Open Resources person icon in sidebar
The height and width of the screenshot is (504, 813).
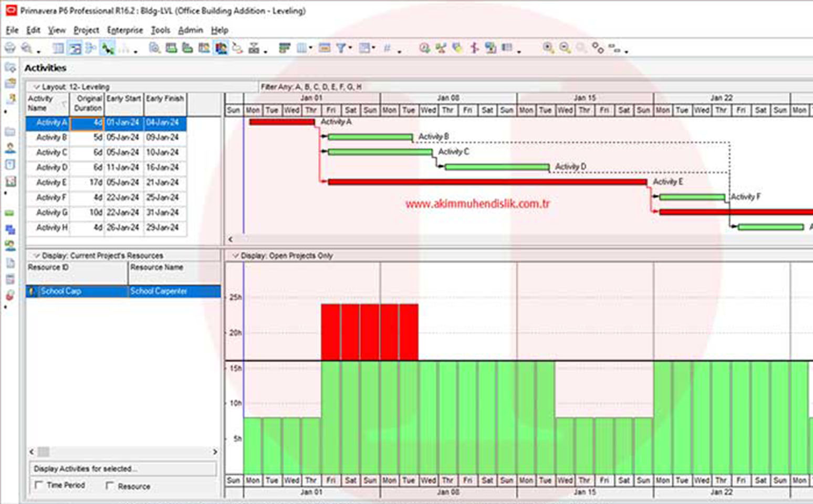pyautogui.click(x=10, y=148)
